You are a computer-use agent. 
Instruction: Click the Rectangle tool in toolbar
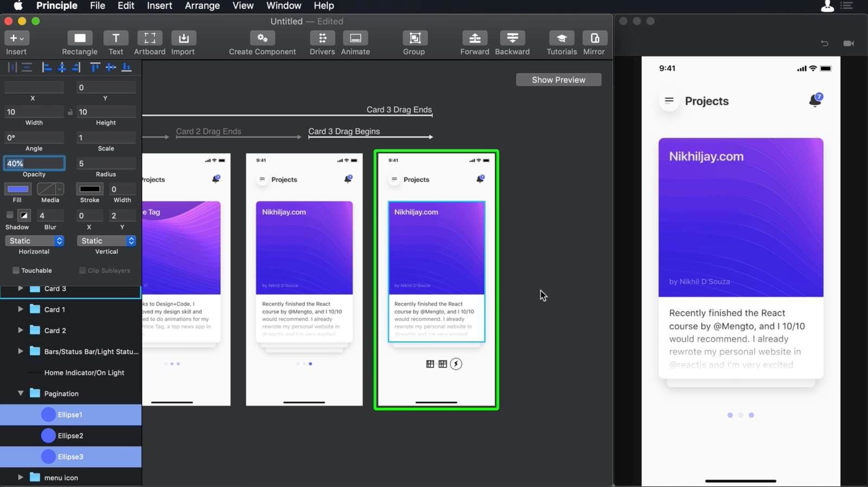coord(80,43)
